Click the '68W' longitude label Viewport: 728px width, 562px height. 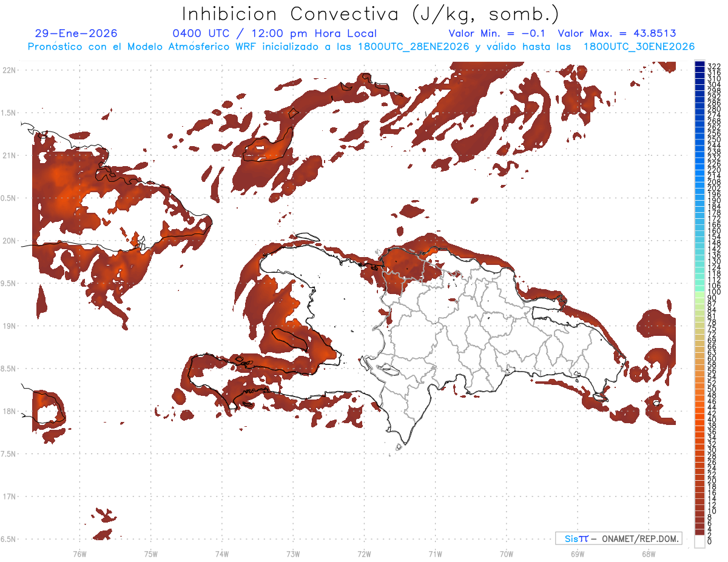(x=648, y=554)
